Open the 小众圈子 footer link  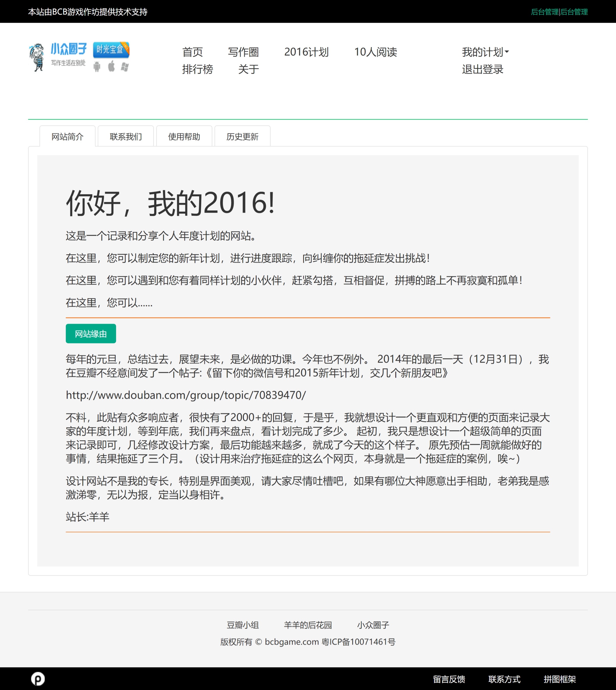[373, 625]
